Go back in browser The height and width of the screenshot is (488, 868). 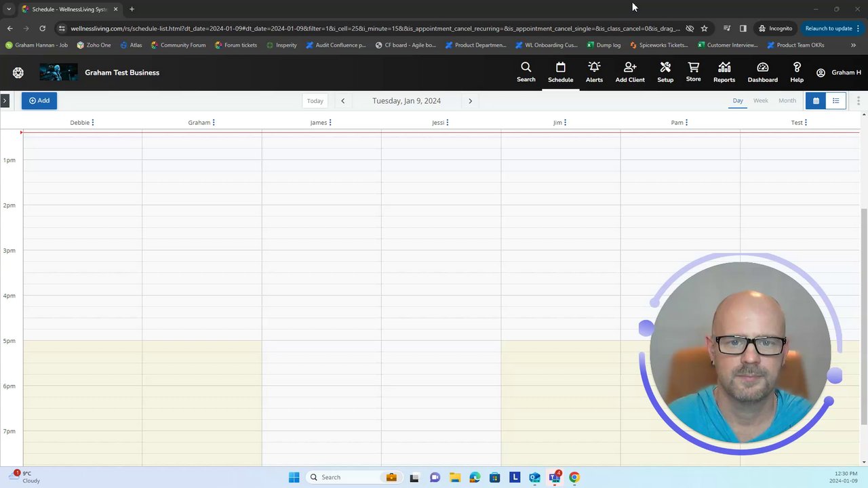9,28
